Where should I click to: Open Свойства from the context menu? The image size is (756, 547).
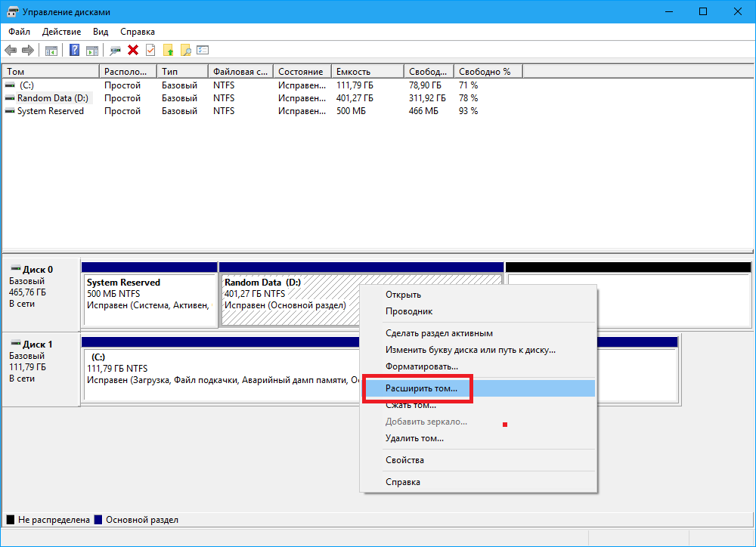click(479, 460)
